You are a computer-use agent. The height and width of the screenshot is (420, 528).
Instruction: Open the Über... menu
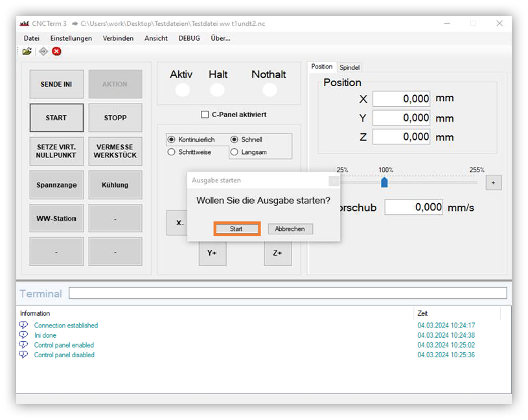pyautogui.click(x=220, y=38)
